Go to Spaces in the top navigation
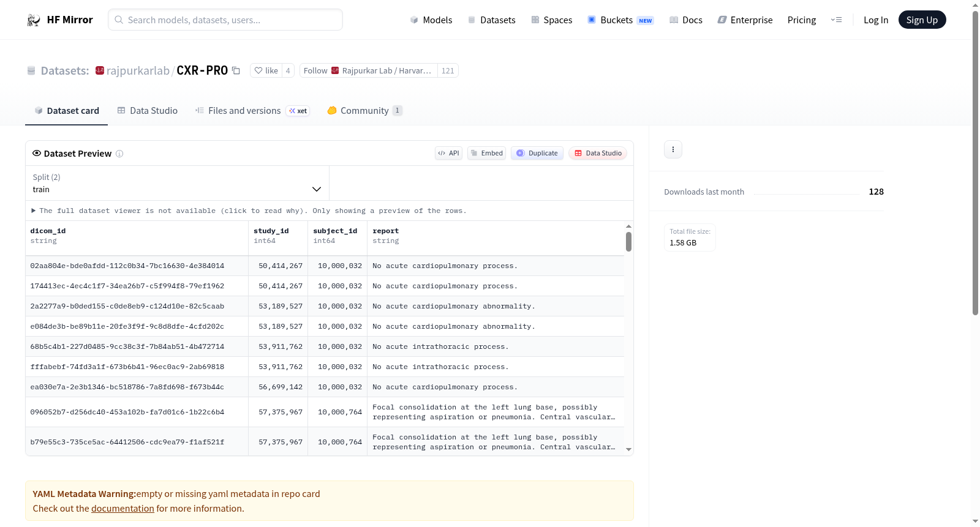 (551, 20)
